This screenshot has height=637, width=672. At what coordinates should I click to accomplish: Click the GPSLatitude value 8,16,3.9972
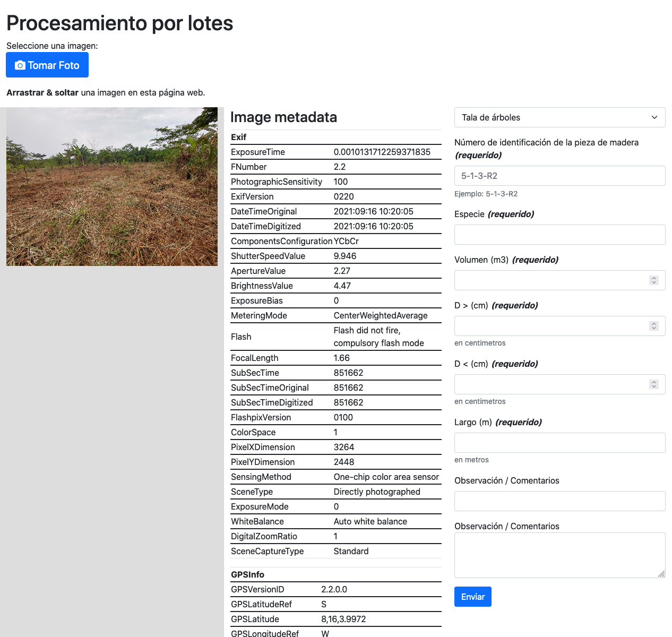(x=343, y=619)
